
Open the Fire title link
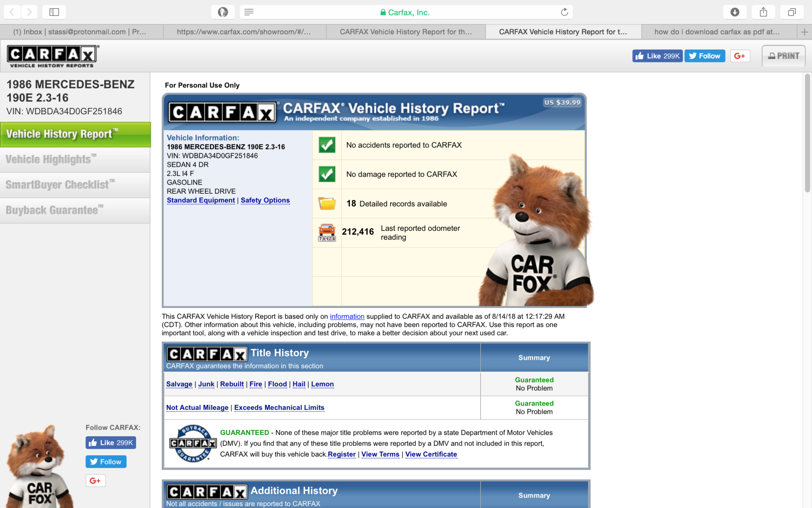[x=256, y=384]
